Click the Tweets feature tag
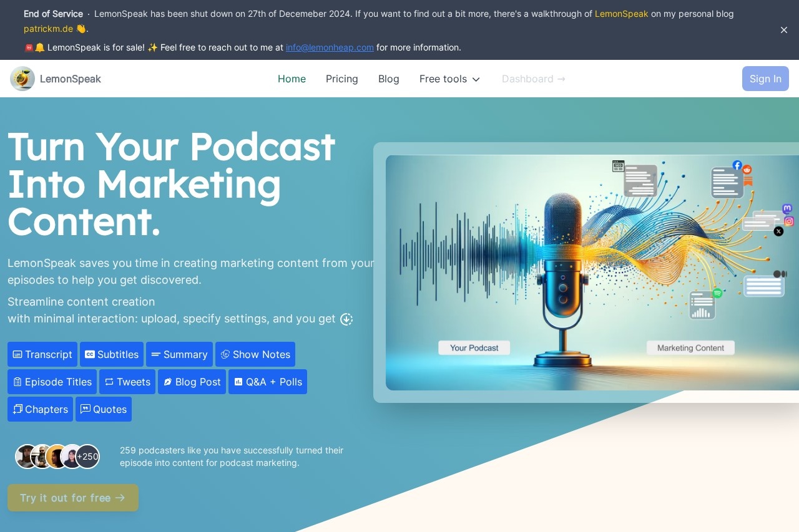Screen dimensions: 799x532 point(127,382)
